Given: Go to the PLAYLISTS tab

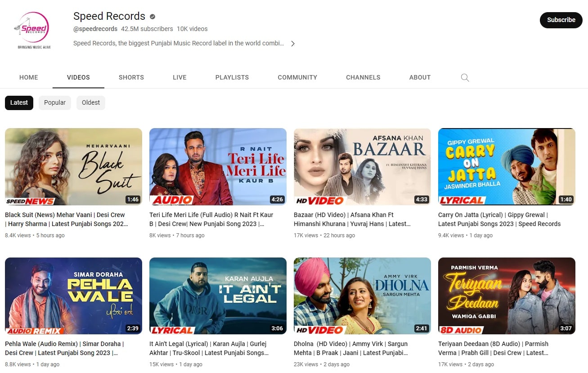Looking at the screenshot, I should (232, 77).
